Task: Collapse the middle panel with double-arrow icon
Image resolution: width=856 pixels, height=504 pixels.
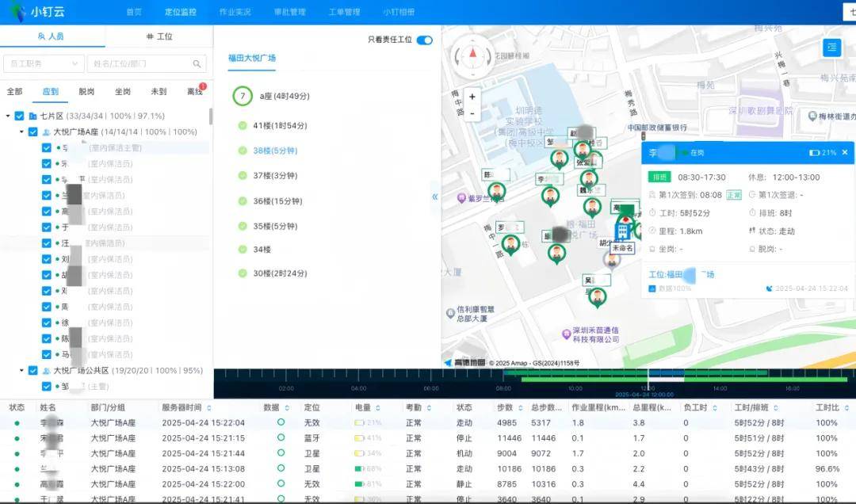Action: 434,197
